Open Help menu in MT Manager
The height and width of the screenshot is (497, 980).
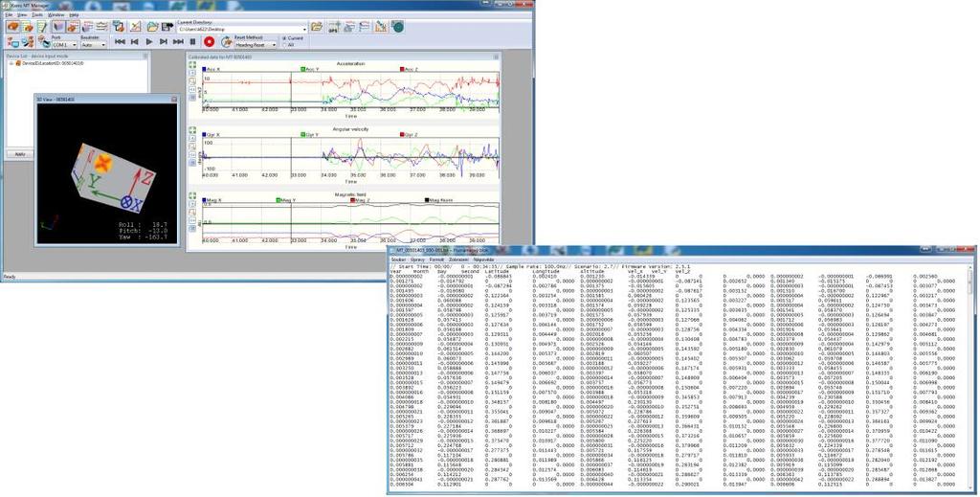click(x=74, y=14)
